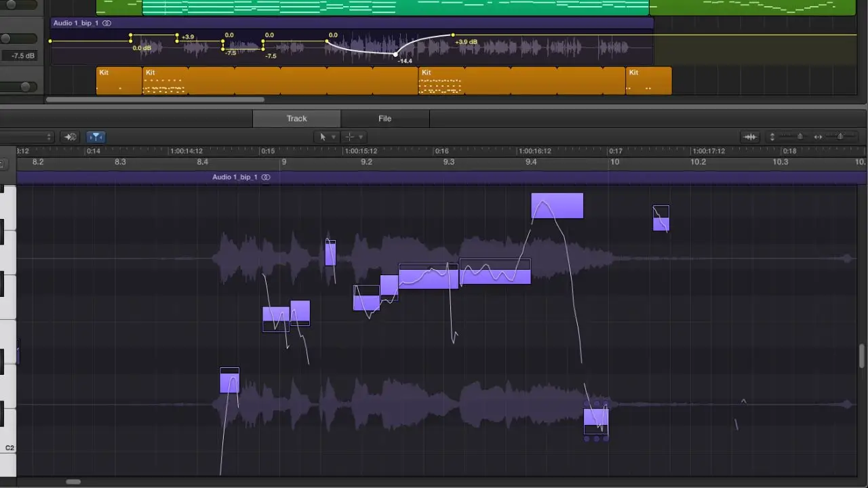868x488 pixels.
Task: Click the bar 10 ruler marker
Action: click(614, 162)
